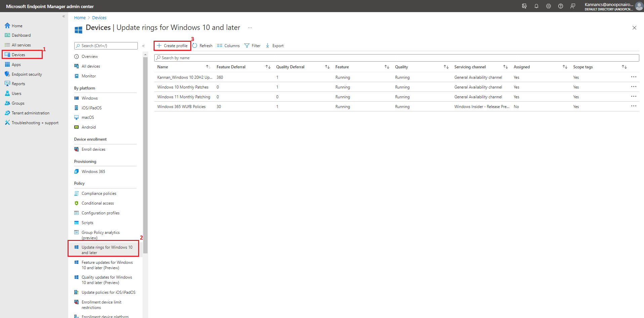644x318 pixels.
Task: Click the notifications bell icon
Action: point(536,6)
